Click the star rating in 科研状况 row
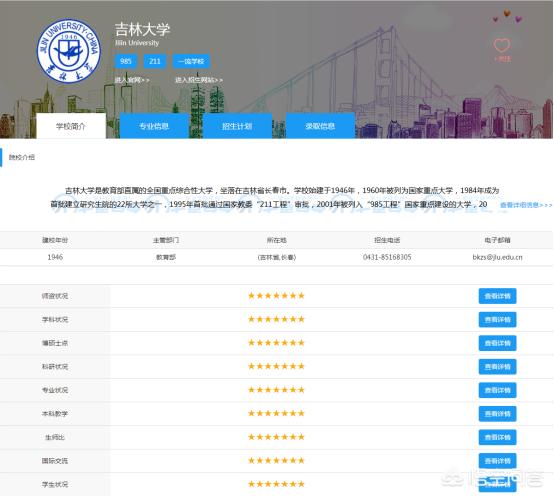This screenshot has width=554, height=497. tap(276, 366)
